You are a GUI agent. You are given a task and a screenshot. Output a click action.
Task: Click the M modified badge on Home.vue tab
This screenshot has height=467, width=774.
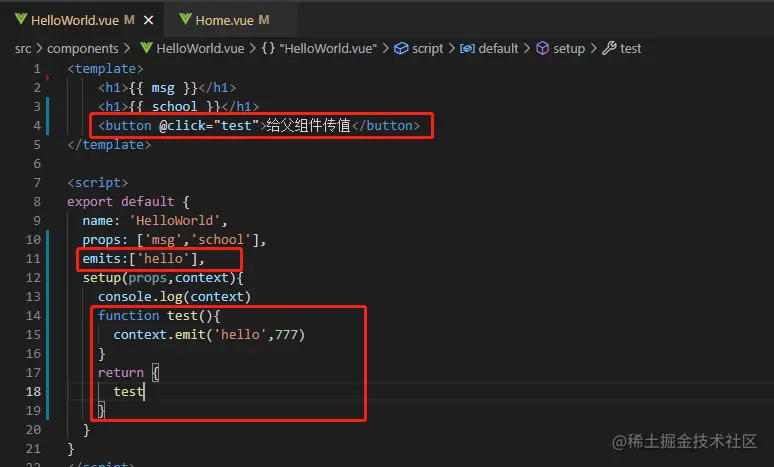click(264, 20)
